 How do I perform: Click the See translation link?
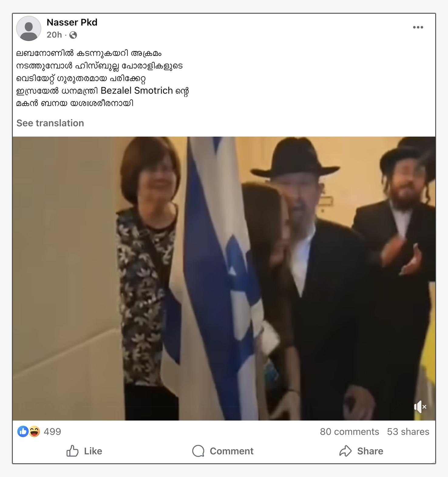[50, 123]
